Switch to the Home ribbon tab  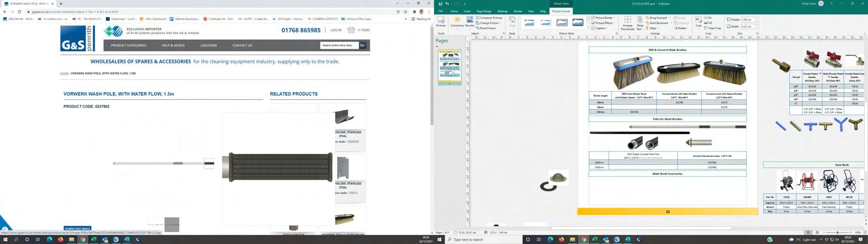(454, 11)
